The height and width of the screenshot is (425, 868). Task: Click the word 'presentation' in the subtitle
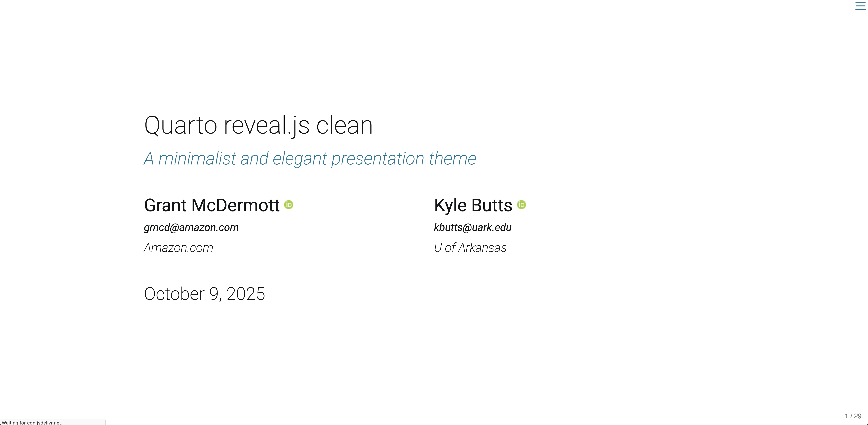(x=377, y=158)
